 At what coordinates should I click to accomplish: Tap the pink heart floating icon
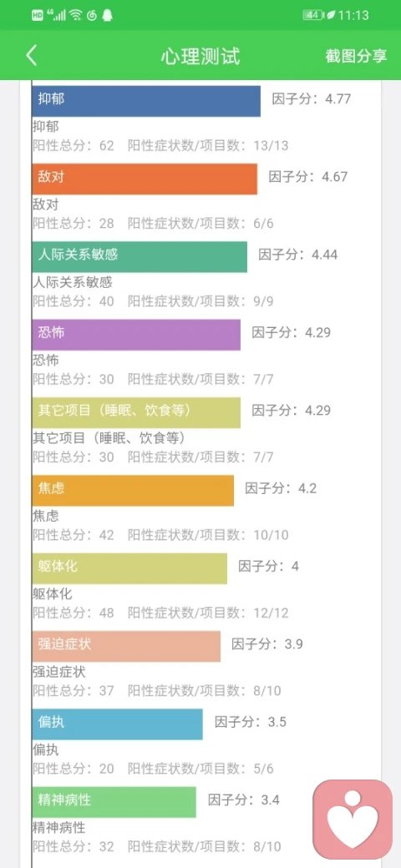click(353, 818)
